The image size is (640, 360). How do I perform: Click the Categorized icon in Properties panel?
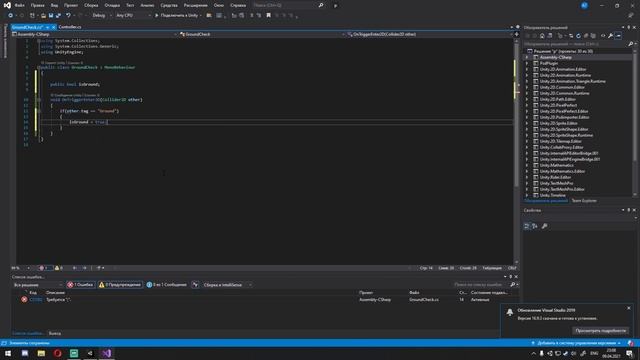coord(527,226)
